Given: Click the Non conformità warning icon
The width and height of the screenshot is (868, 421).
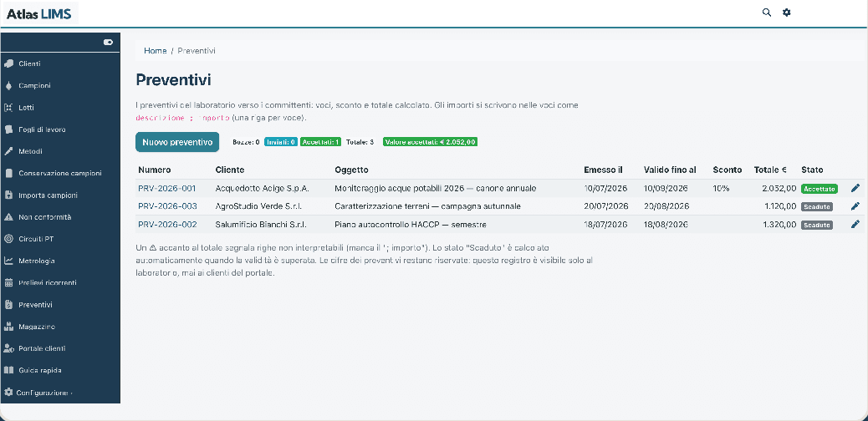Looking at the screenshot, I should click(x=8, y=217).
